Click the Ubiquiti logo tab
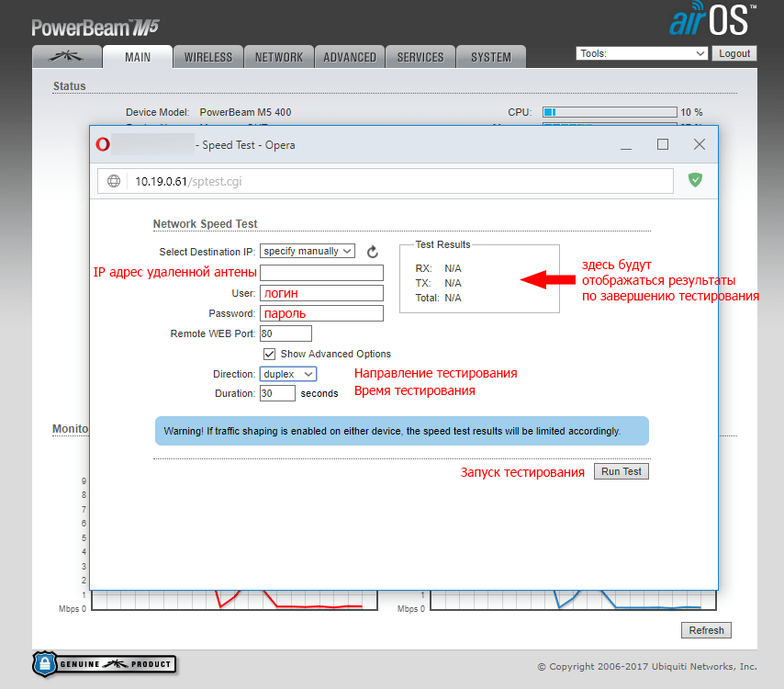Image resolution: width=784 pixels, height=689 pixels. pyautogui.click(x=66, y=56)
